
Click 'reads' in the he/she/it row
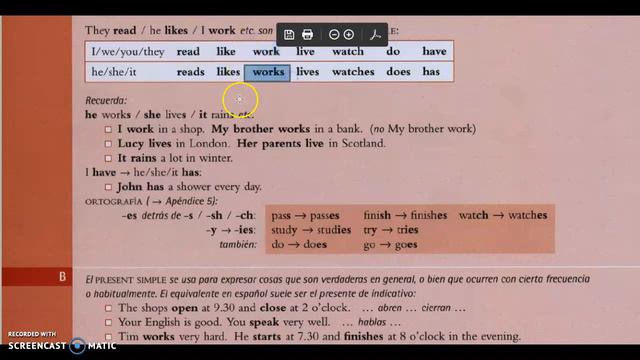191,72
